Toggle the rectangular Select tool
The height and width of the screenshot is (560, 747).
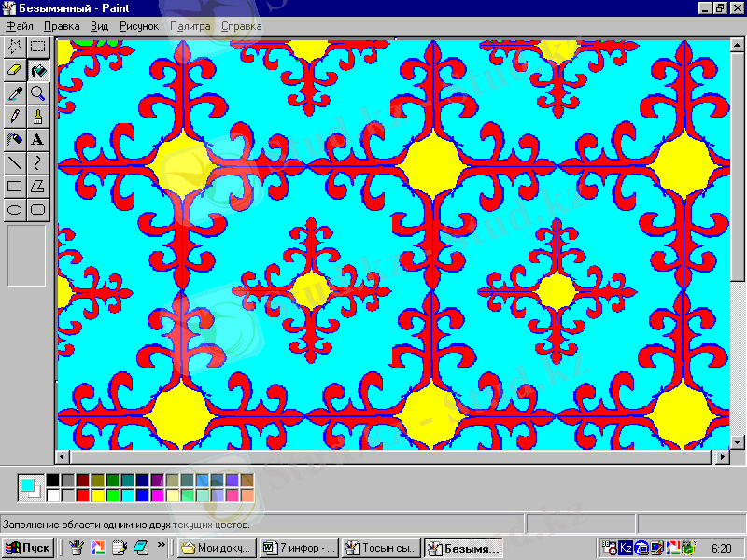click(x=37, y=46)
